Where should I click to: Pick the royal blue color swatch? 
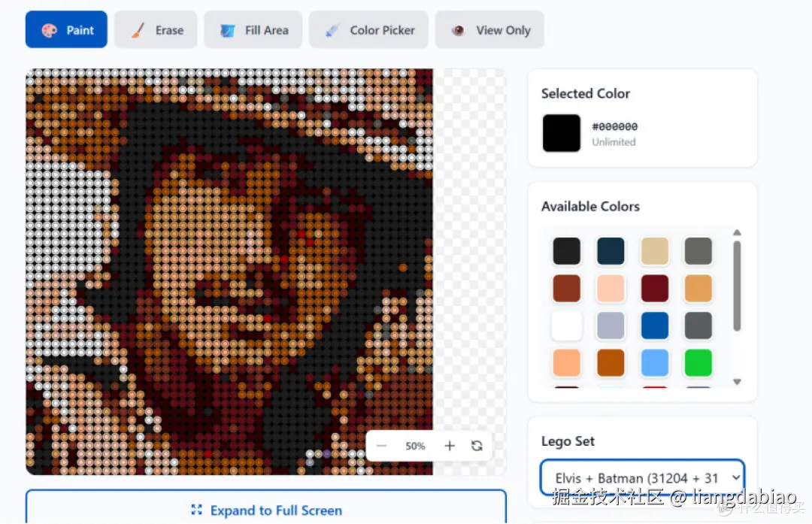655,326
